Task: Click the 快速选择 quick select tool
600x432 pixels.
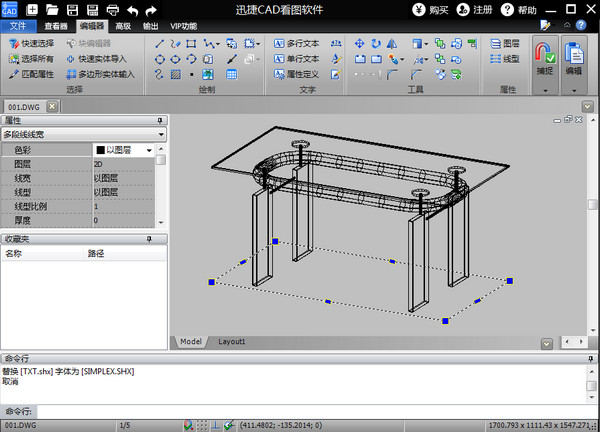Action: (32, 44)
